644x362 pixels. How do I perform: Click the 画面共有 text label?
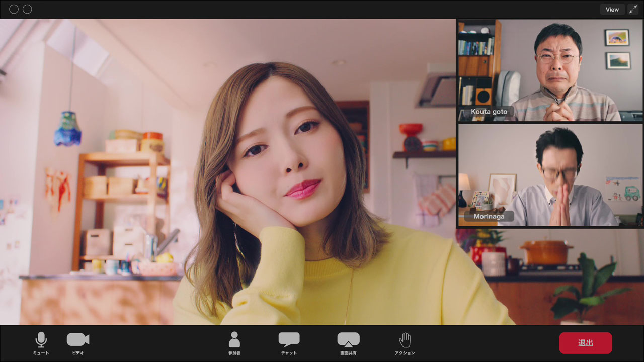348,353
